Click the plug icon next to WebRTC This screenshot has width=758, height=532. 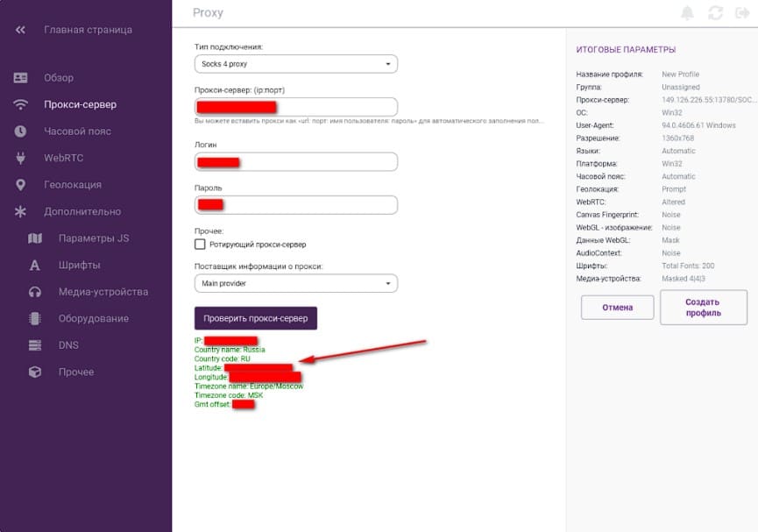pos(21,159)
